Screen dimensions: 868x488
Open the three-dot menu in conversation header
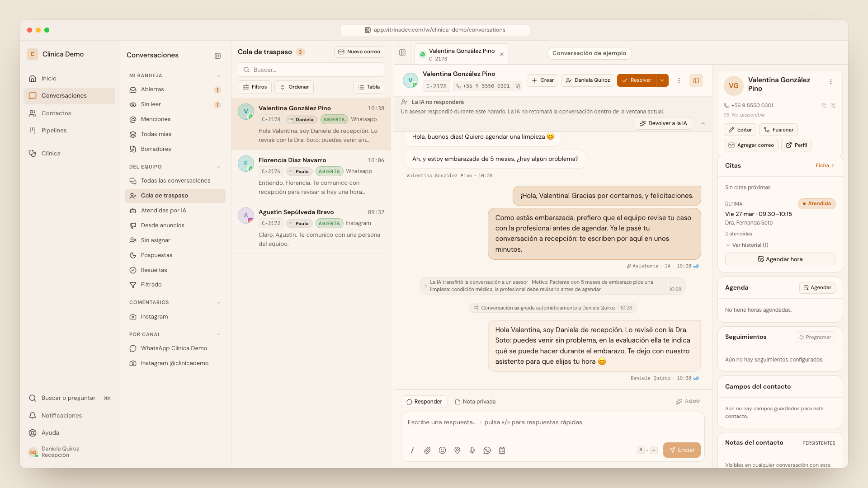[x=679, y=80]
